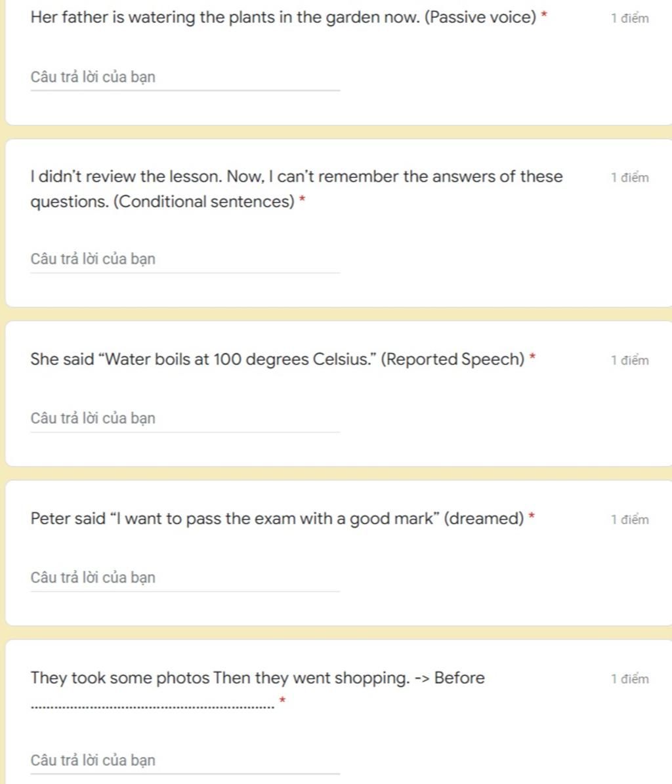Activate the answer field under the Before question

click(x=185, y=760)
